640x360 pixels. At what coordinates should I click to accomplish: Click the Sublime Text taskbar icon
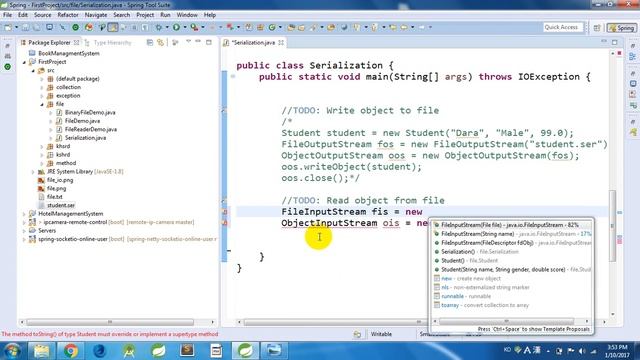coord(187,351)
